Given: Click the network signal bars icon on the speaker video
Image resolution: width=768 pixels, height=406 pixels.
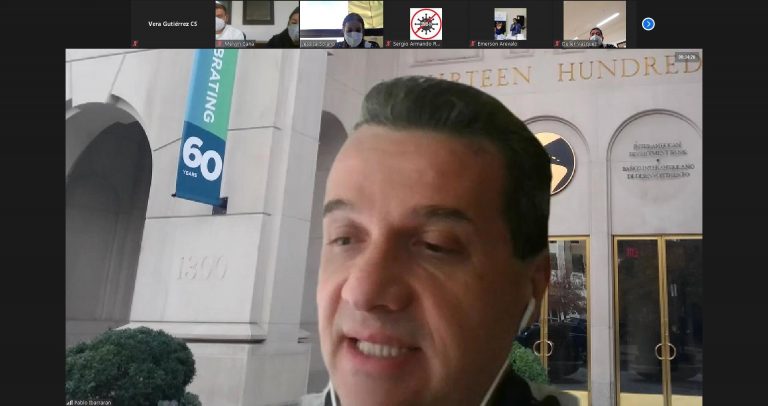Looking at the screenshot, I should coord(70,402).
